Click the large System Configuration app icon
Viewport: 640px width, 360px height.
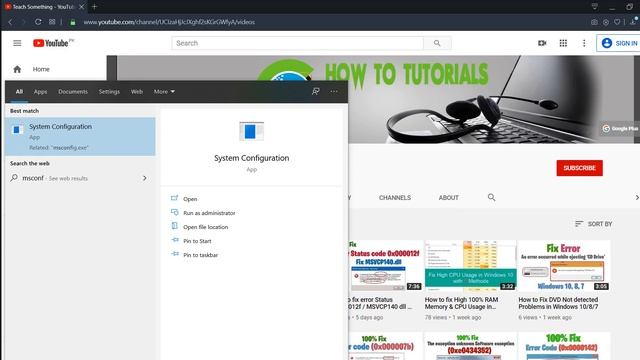point(251,131)
